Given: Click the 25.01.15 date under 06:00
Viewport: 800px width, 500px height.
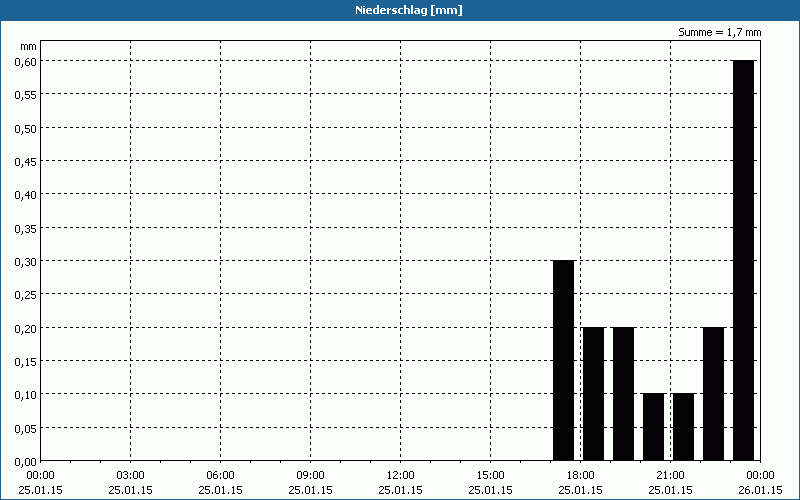Looking at the screenshot, I should click(x=220, y=490).
